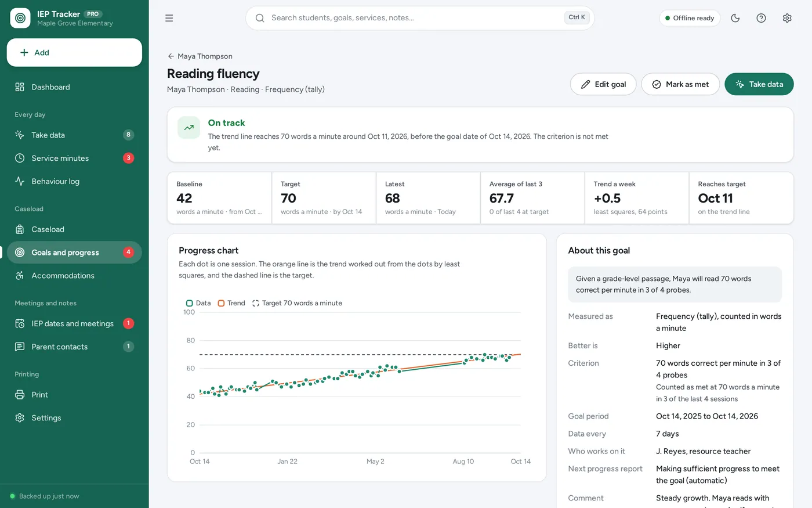Open Settings from the sidebar
Viewport: 812px width, 508px height.
74,418
